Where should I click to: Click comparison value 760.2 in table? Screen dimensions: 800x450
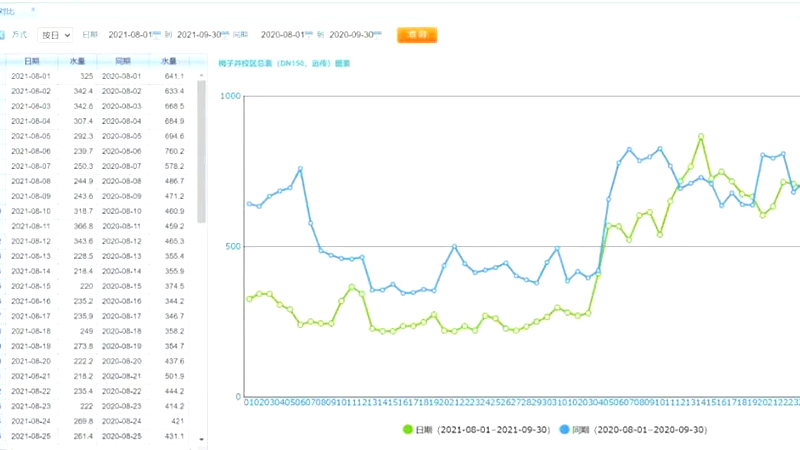click(174, 151)
